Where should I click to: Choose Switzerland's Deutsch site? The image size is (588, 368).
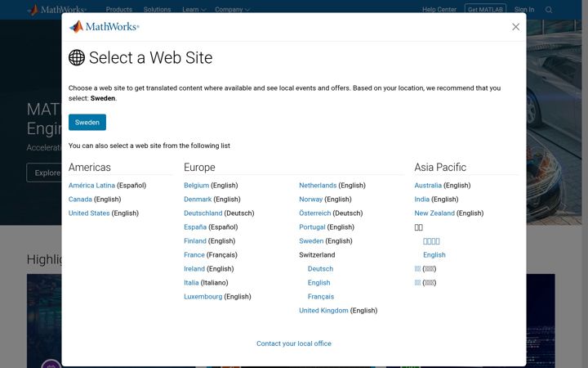[320, 269]
